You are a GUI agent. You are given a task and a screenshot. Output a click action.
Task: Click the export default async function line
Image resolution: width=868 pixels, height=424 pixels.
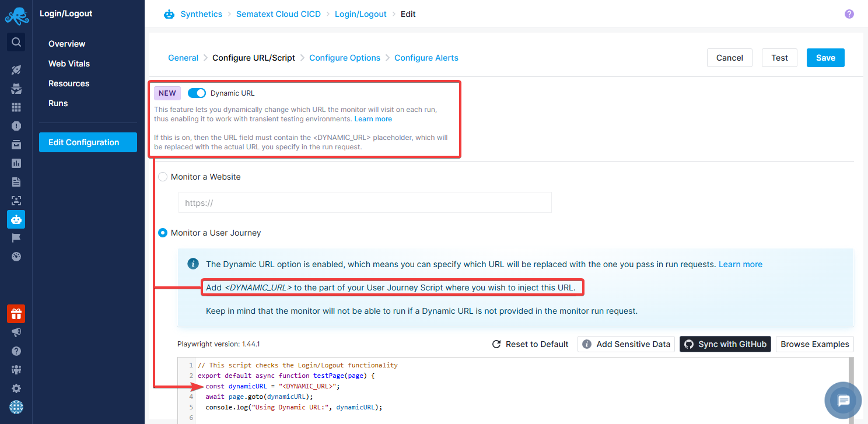[x=286, y=376]
